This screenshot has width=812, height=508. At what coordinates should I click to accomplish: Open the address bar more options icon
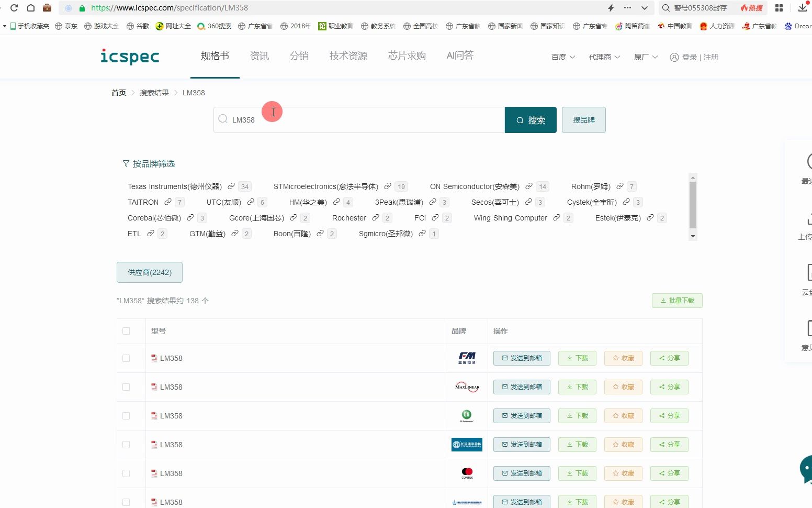(627, 8)
